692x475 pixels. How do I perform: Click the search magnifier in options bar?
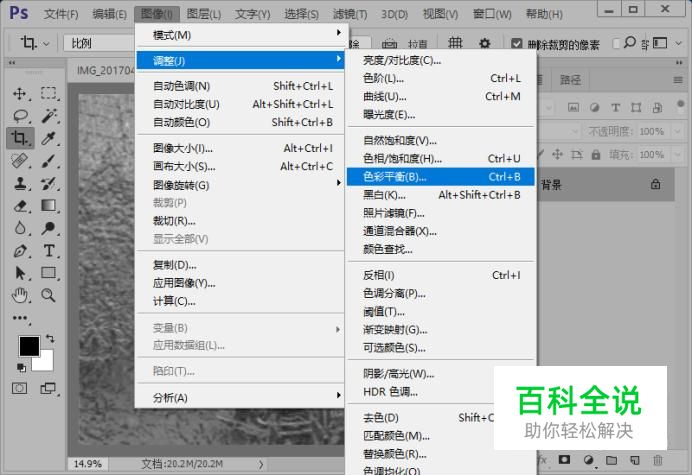click(630, 43)
